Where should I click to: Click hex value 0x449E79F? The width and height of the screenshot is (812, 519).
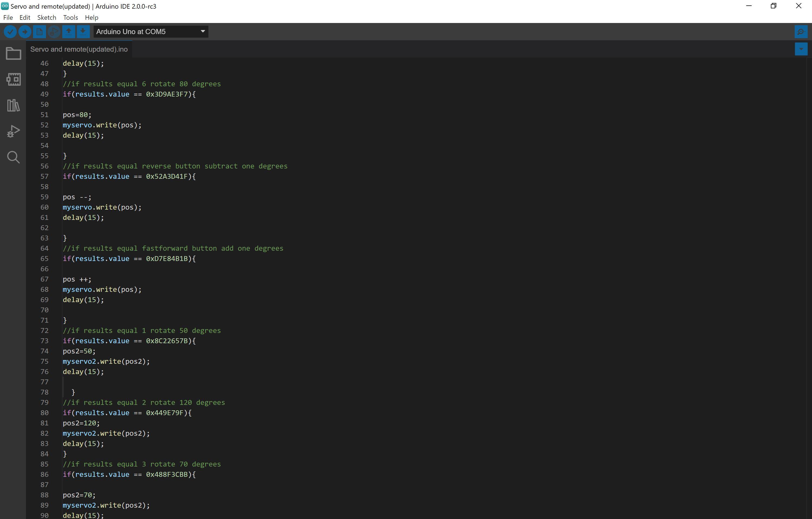pyautogui.click(x=165, y=413)
